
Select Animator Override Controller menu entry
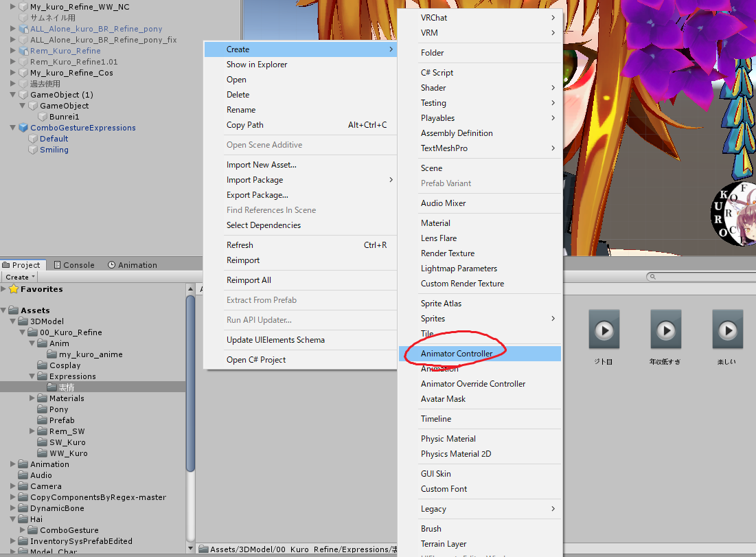472,384
